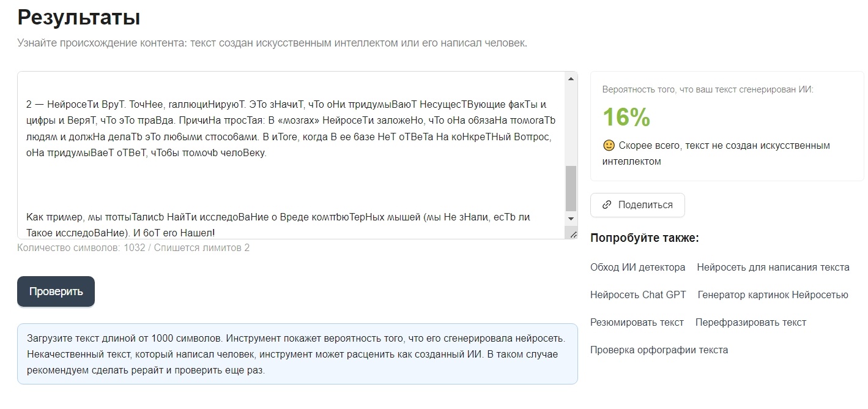Click the text area scrollbar down arrow
The height and width of the screenshot is (409, 868).
[x=571, y=219]
